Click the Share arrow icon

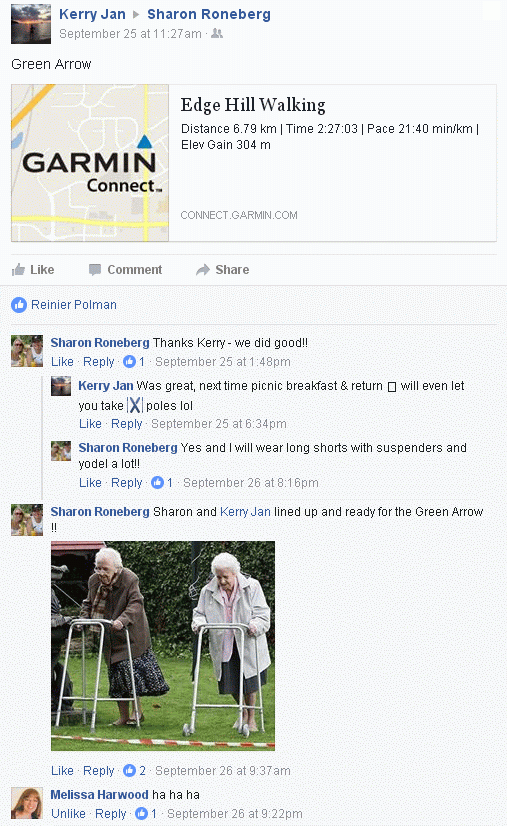click(x=203, y=270)
